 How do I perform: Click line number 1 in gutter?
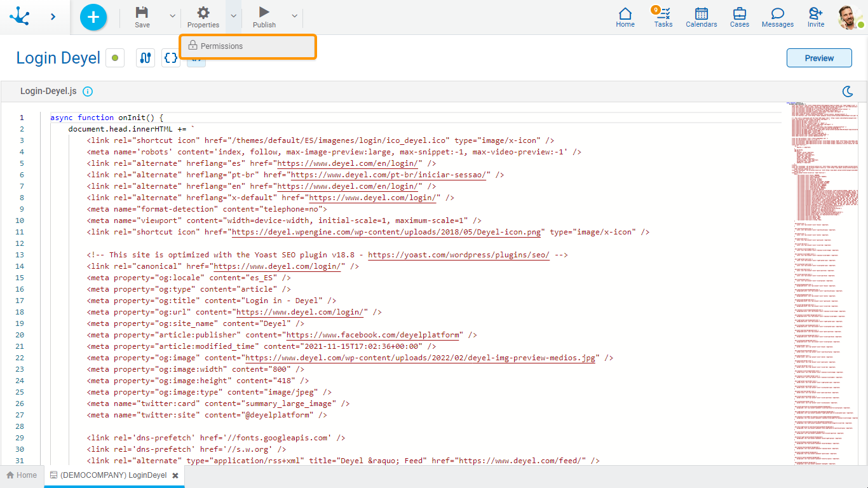[x=22, y=118]
